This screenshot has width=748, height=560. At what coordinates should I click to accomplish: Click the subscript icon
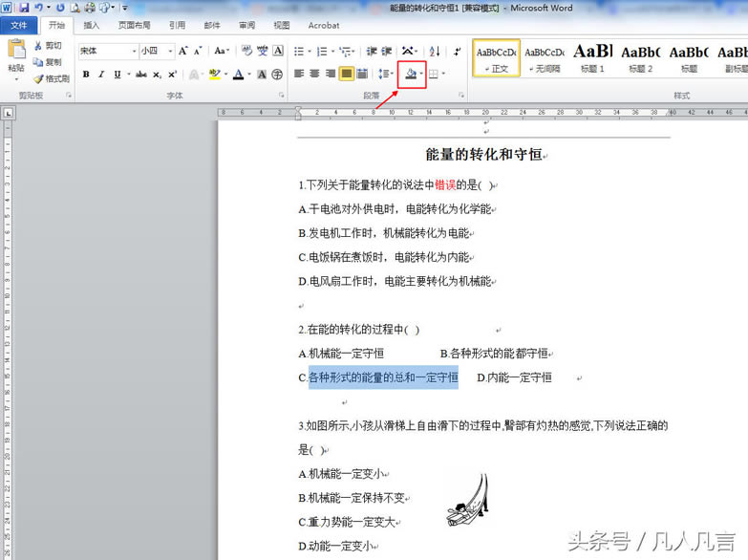coord(158,75)
